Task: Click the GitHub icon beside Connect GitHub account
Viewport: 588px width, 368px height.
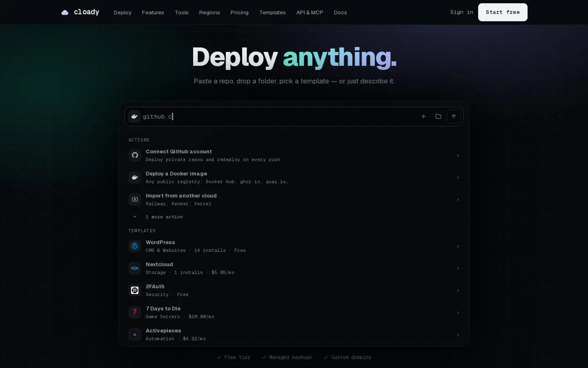Action: (135, 155)
